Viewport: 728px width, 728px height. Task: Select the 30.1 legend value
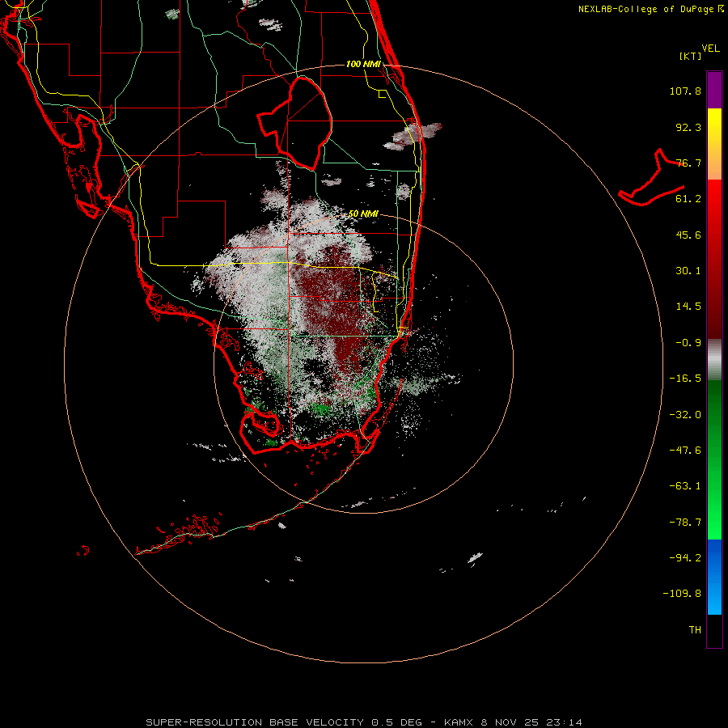pyautogui.click(x=688, y=271)
